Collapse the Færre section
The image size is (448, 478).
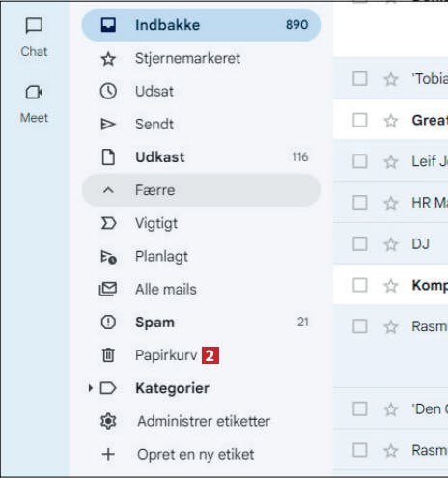(x=201, y=190)
